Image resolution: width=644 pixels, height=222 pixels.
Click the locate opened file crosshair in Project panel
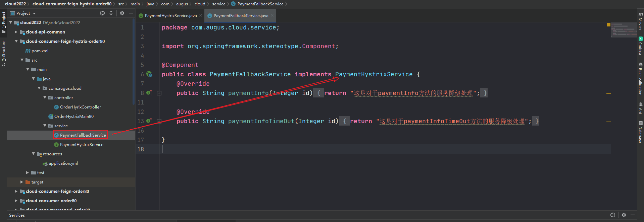coord(102,13)
